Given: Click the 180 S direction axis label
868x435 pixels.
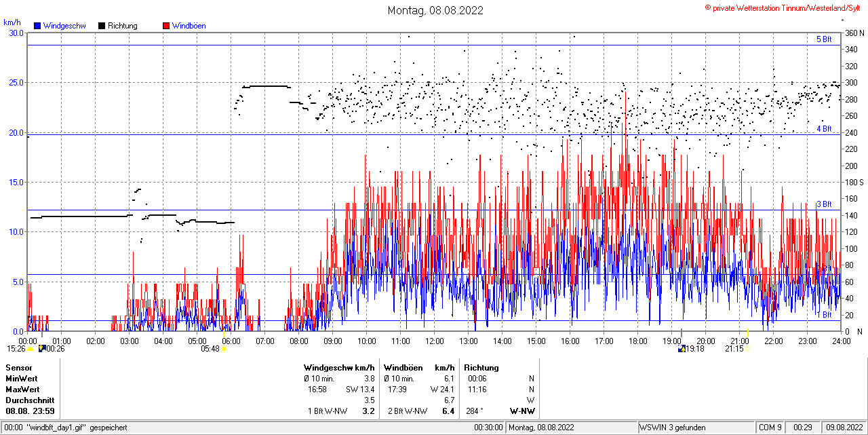Looking at the screenshot, I should point(854,182).
